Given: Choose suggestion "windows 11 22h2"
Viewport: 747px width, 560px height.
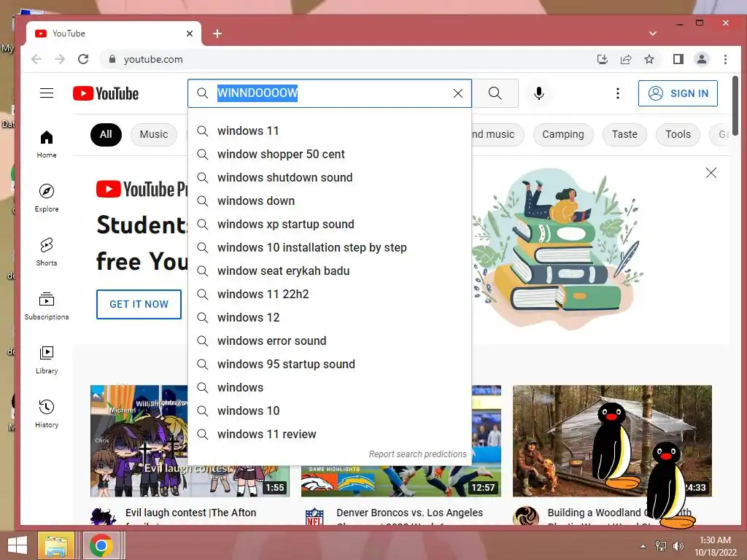Looking at the screenshot, I should (x=330, y=295).
